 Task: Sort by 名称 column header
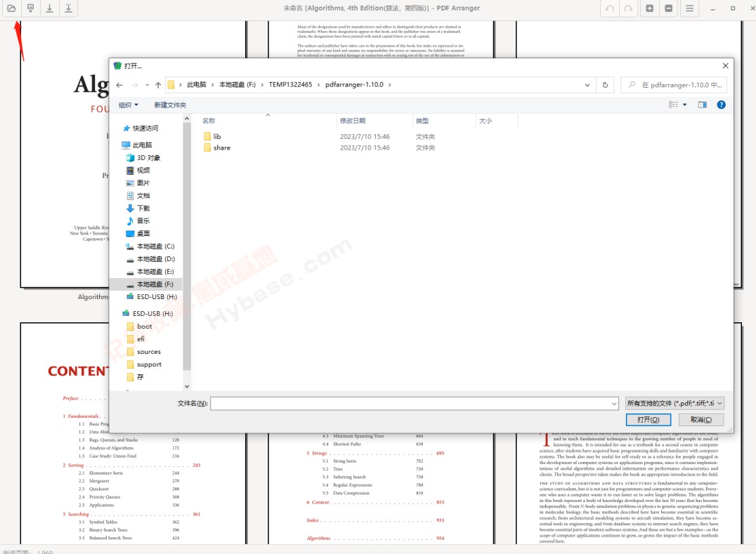209,121
